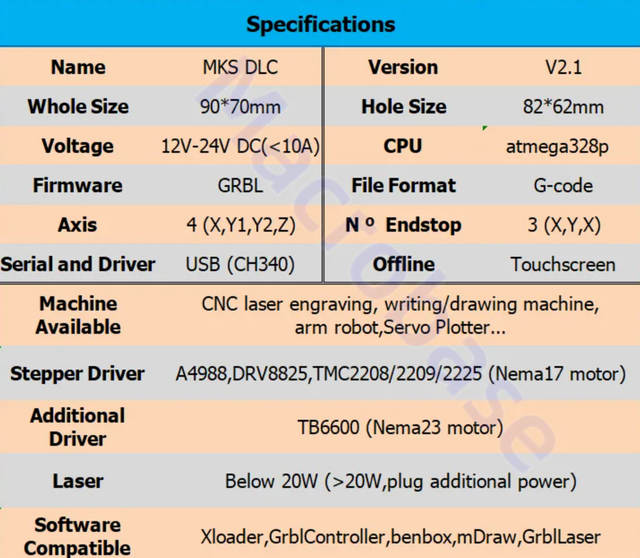Screen dimensions: 640x558
Task: Select the G-code file format value
Action: 563,186
